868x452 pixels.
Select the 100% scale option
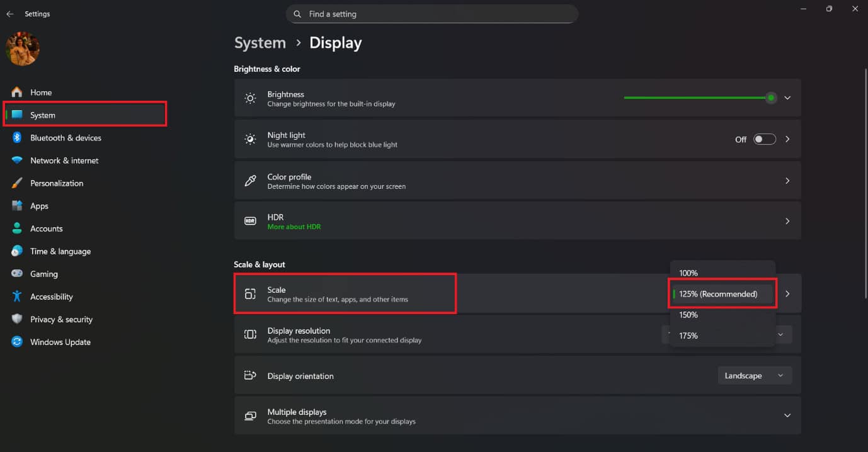tap(689, 273)
